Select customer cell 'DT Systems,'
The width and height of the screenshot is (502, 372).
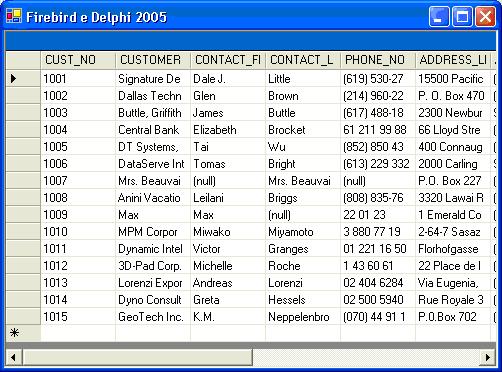(153, 147)
